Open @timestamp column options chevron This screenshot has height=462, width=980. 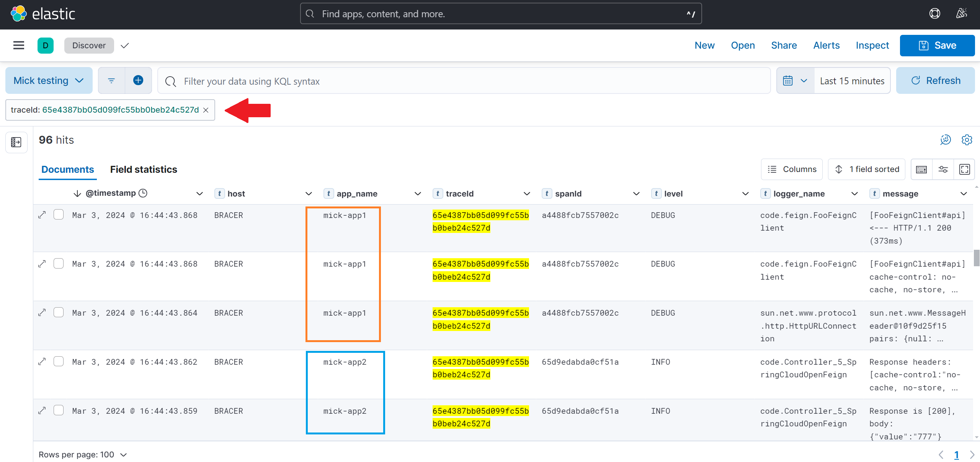coord(199,194)
